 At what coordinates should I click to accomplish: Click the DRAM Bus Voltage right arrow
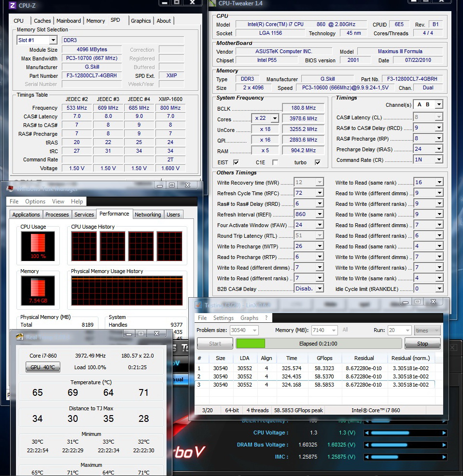tap(444, 445)
